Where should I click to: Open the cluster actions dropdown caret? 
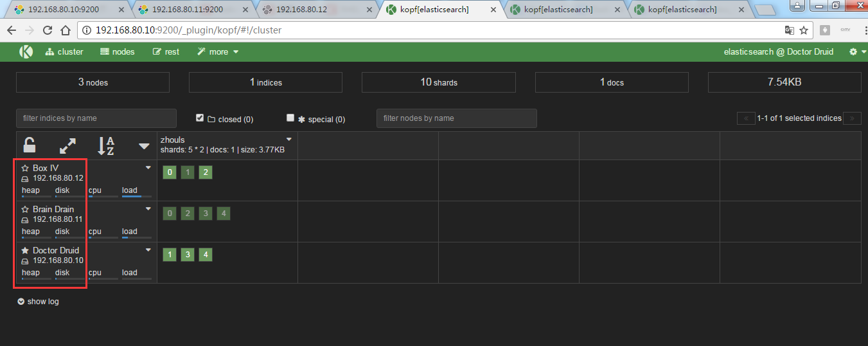145,147
